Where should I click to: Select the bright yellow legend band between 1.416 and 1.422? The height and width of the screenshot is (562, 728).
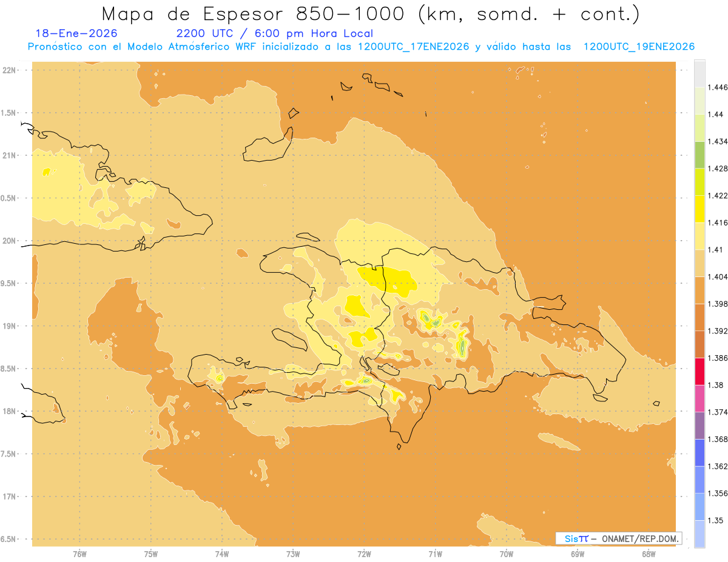[699, 209]
